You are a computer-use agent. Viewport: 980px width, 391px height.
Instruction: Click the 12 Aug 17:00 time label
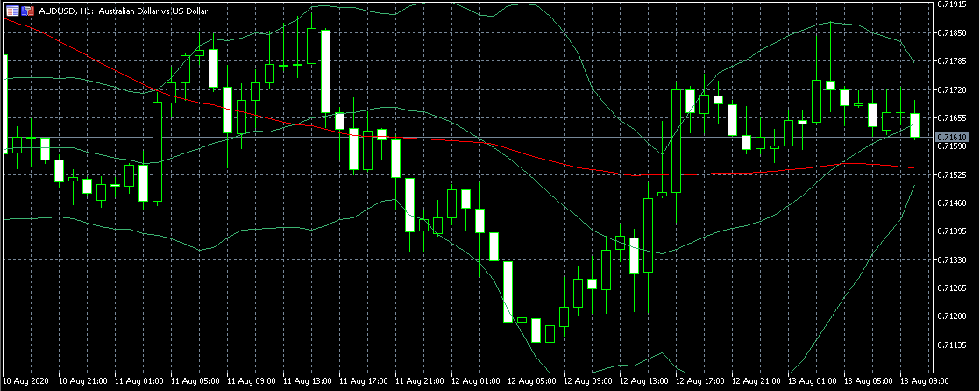coord(701,380)
